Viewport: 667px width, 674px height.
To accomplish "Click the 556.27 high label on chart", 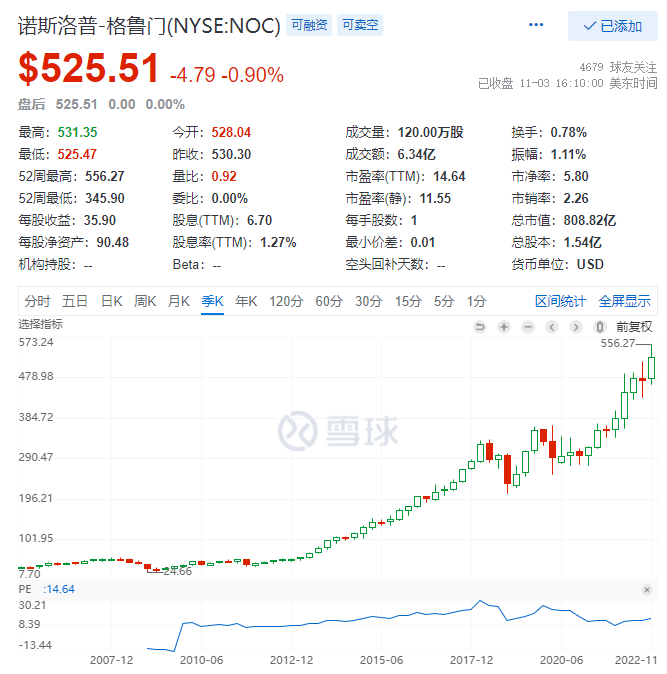I will (618, 343).
